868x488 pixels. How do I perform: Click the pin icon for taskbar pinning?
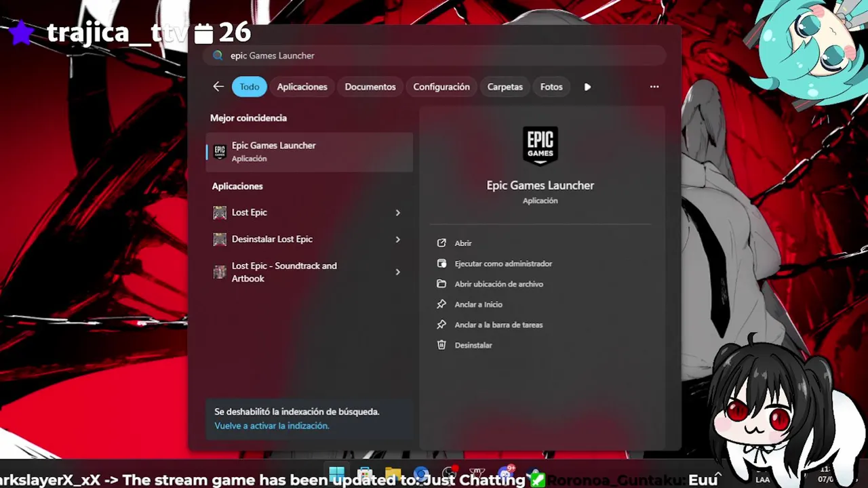(x=441, y=325)
